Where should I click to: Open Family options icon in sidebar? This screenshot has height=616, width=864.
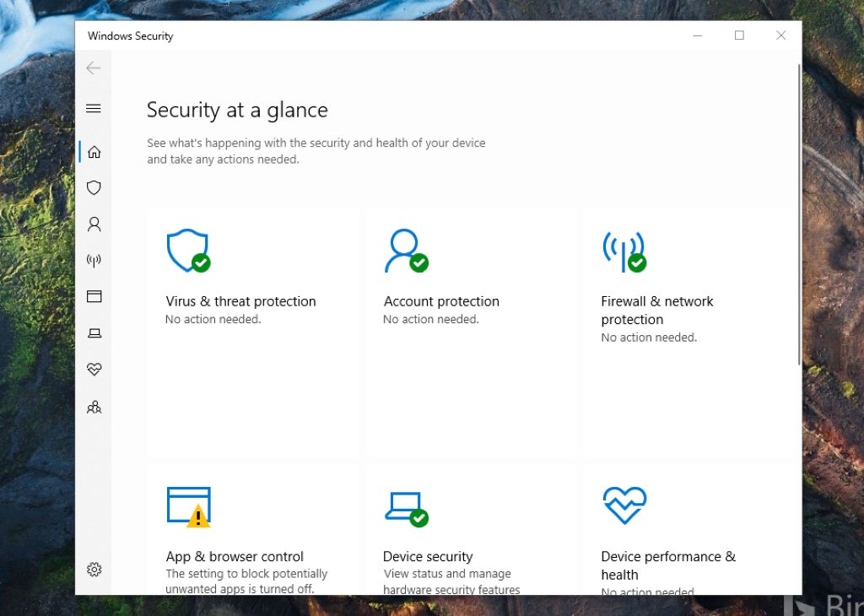[x=94, y=408]
